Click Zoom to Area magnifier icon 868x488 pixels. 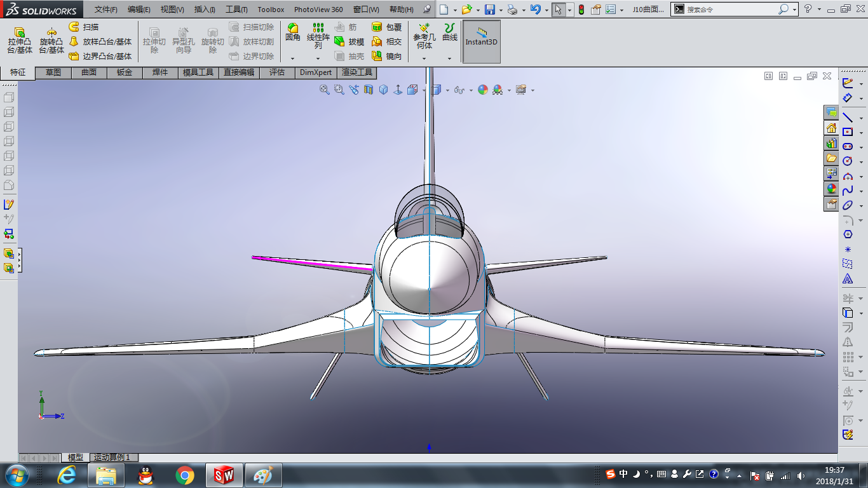tap(339, 90)
